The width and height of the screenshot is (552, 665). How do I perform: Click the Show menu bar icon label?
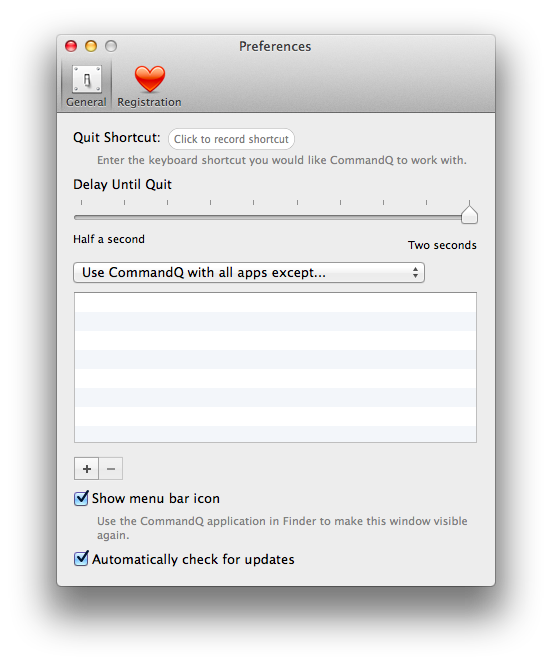156,498
